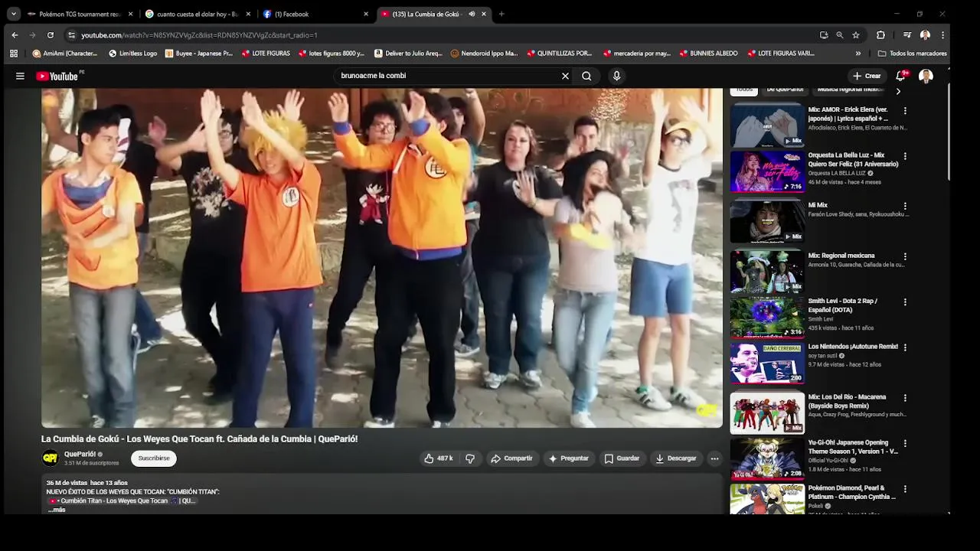Open Pokémon Diamond, Pearl & Platinum video title
Image resolution: width=980 pixels, height=551 pixels.
click(851, 492)
